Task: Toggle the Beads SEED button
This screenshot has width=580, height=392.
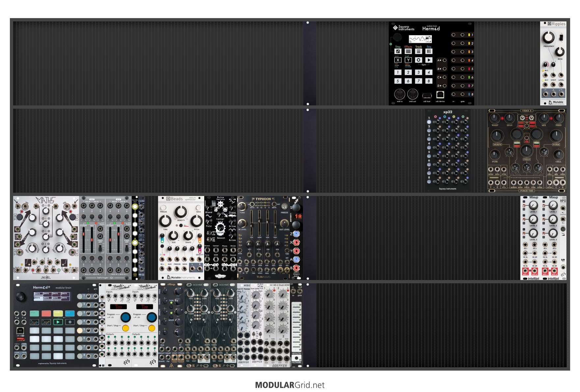Action: pyautogui.click(x=199, y=208)
